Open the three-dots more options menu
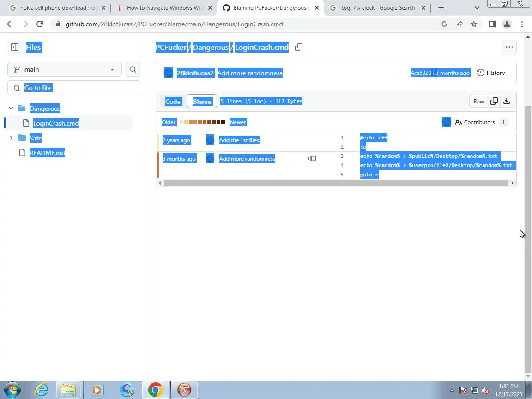The width and height of the screenshot is (532, 399). 509,47
